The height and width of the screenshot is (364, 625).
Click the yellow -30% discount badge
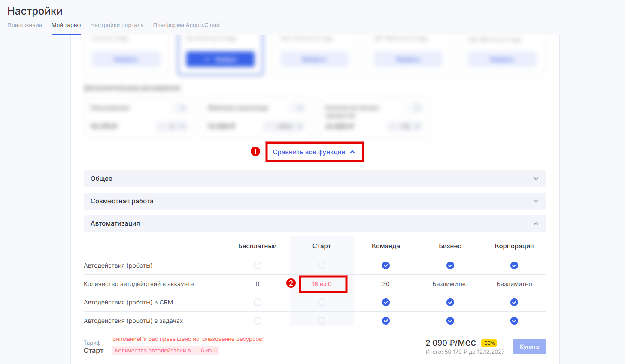[x=488, y=343]
